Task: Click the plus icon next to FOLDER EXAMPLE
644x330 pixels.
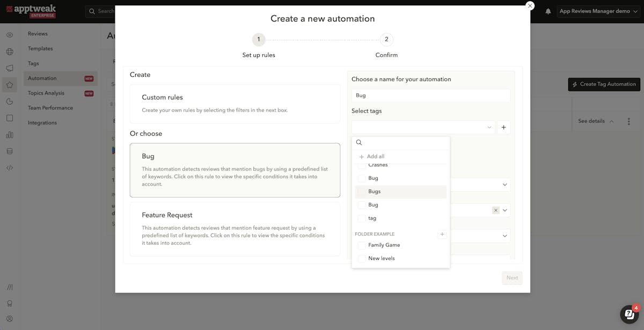Action: point(442,234)
